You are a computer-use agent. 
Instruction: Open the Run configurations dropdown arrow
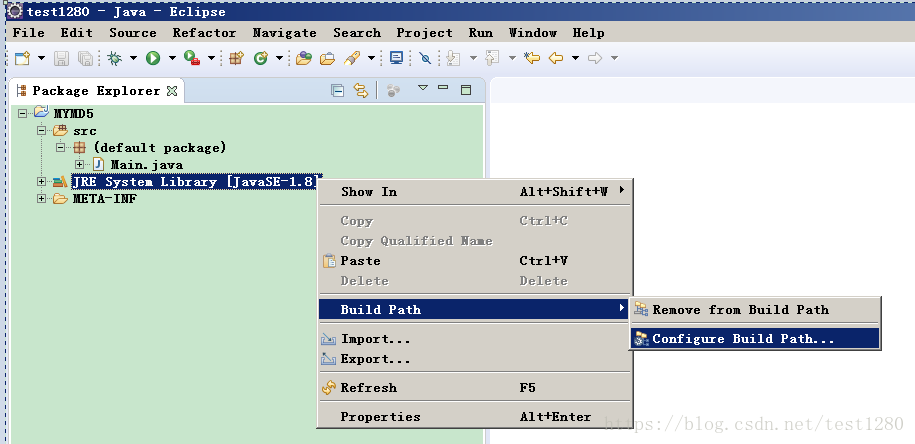click(172, 58)
